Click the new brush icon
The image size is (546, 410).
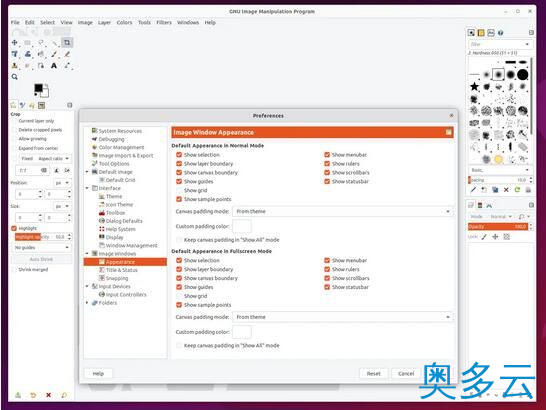tap(484, 190)
